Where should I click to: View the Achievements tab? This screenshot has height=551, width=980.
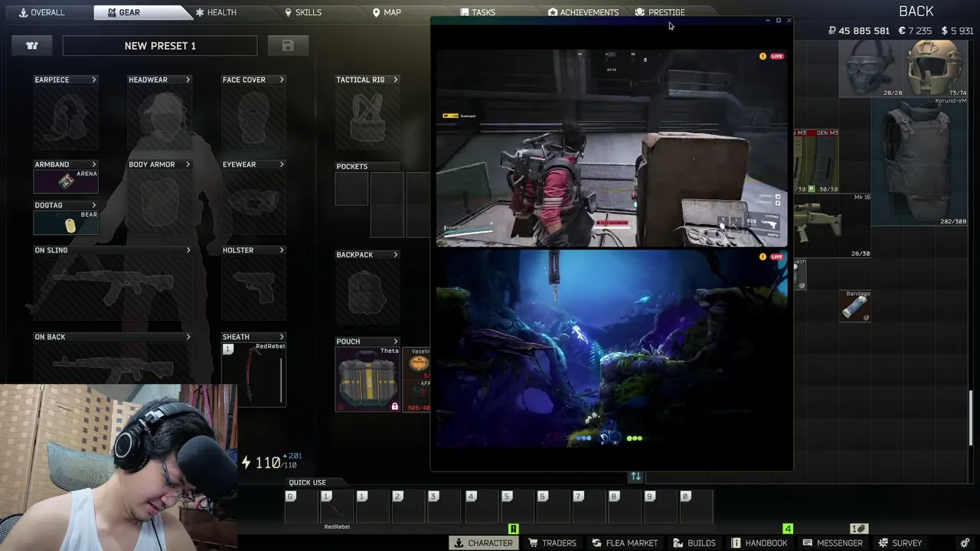click(583, 12)
